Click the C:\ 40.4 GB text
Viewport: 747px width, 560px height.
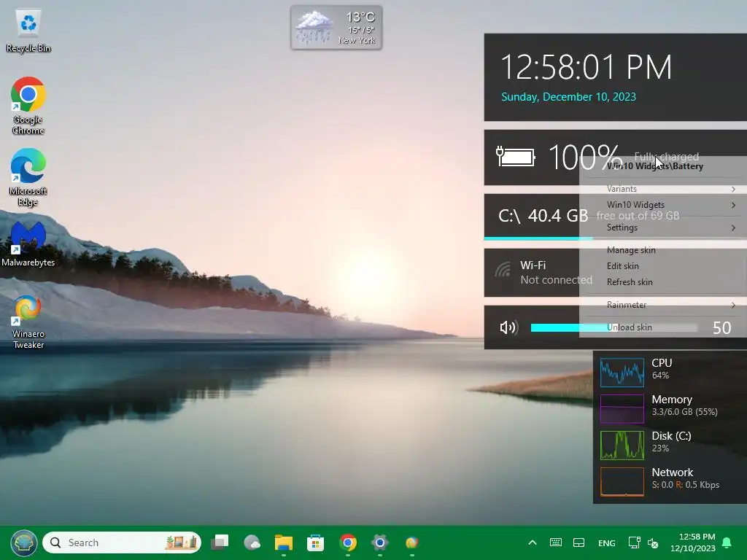543,216
